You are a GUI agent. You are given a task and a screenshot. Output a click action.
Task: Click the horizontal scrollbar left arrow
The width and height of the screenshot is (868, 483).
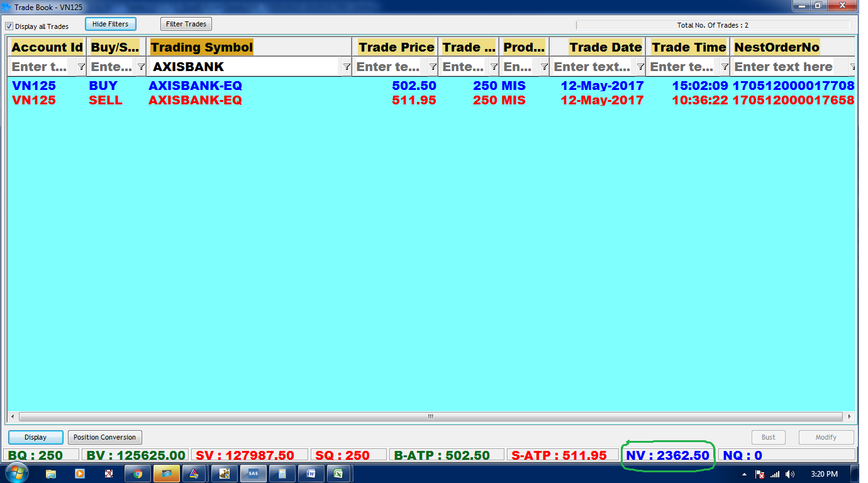pyautogui.click(x=13, y=416)
